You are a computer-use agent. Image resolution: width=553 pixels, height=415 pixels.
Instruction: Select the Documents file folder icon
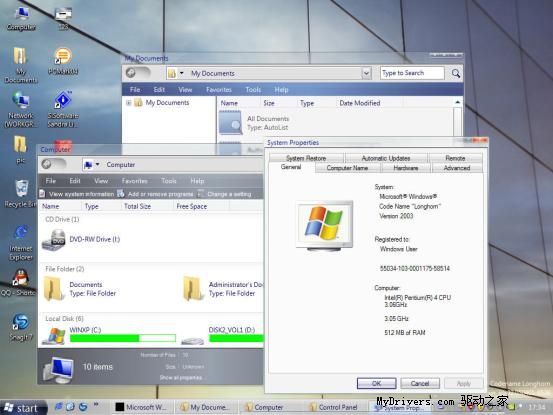click(x=54, y=288)
